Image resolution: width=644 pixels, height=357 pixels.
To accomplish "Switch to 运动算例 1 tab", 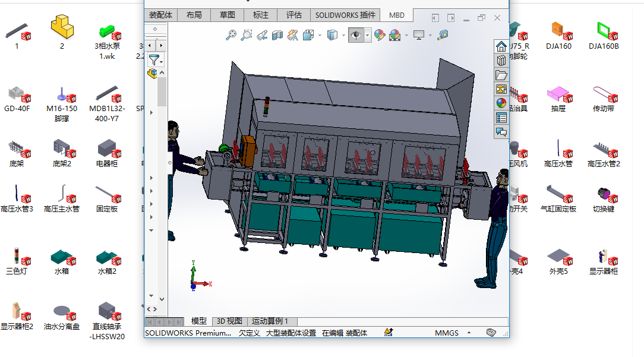I will click(270, 321).
